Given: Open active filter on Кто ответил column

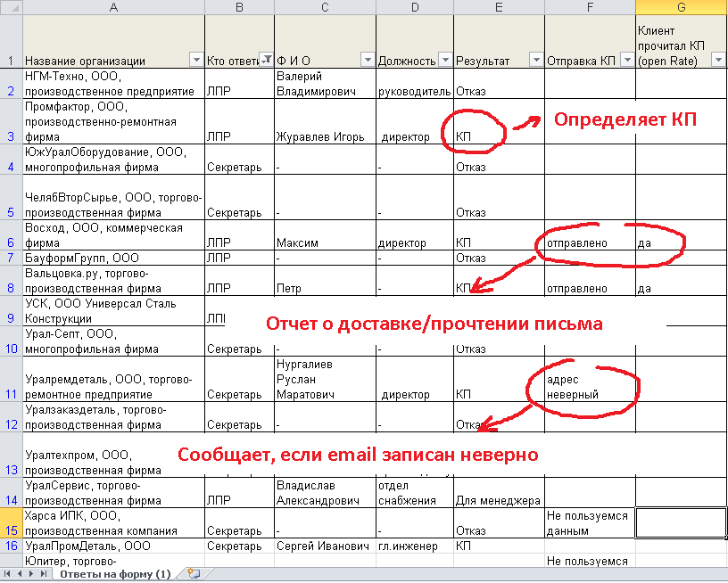Looking at the screenshot, I should [x=267, y=60].
